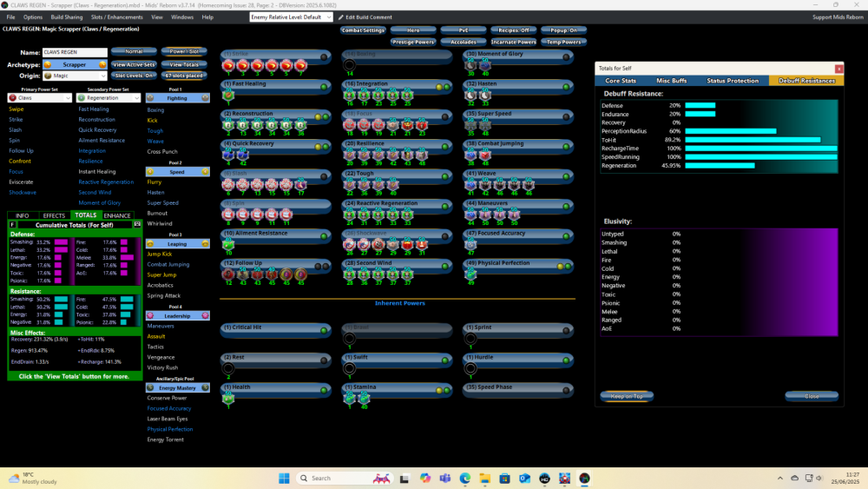Image resolution: width=868 pixels, height=489 pixels.
Task: Toggle Recipes: Off button
Action: (x=514, y=30)
